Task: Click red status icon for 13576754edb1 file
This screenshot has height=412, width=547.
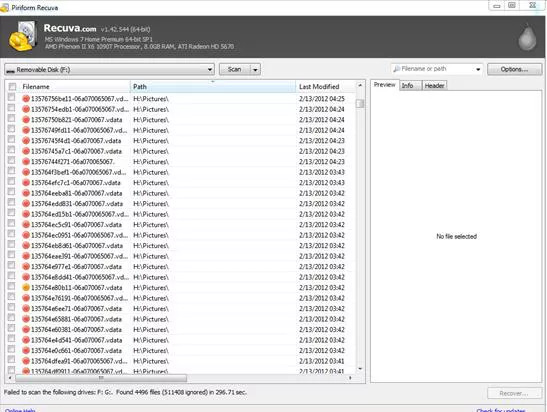Action: click(x=26, y=109)
